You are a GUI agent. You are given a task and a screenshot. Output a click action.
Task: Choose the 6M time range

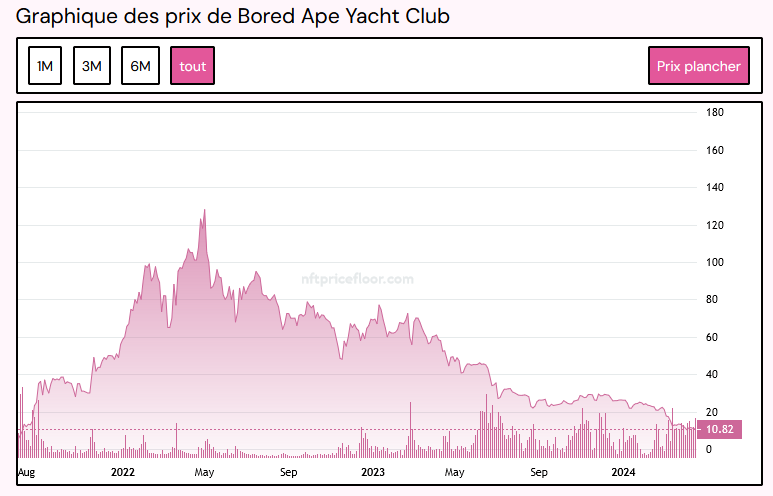[x=140, y=67]
